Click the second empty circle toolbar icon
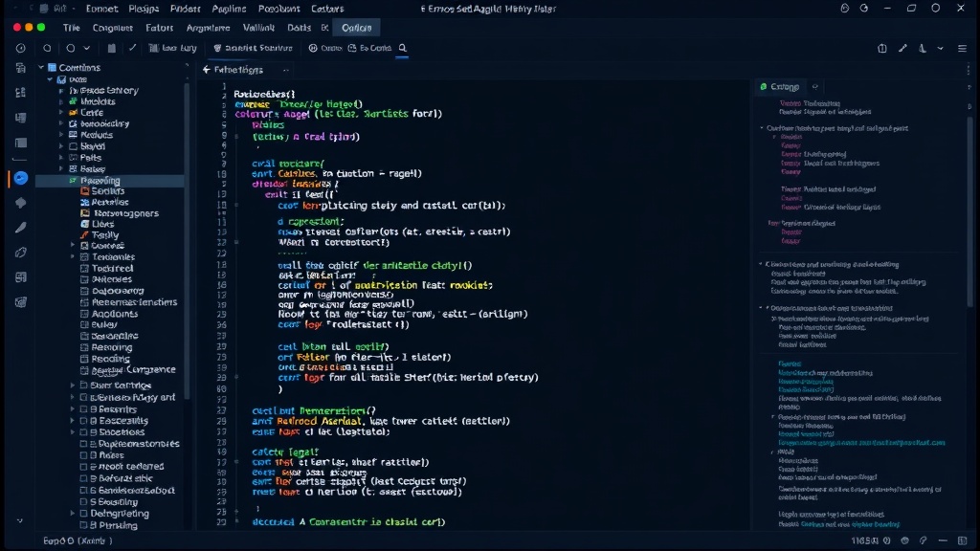Viewport: 980px width, 551px height. [x=71, y=48]
